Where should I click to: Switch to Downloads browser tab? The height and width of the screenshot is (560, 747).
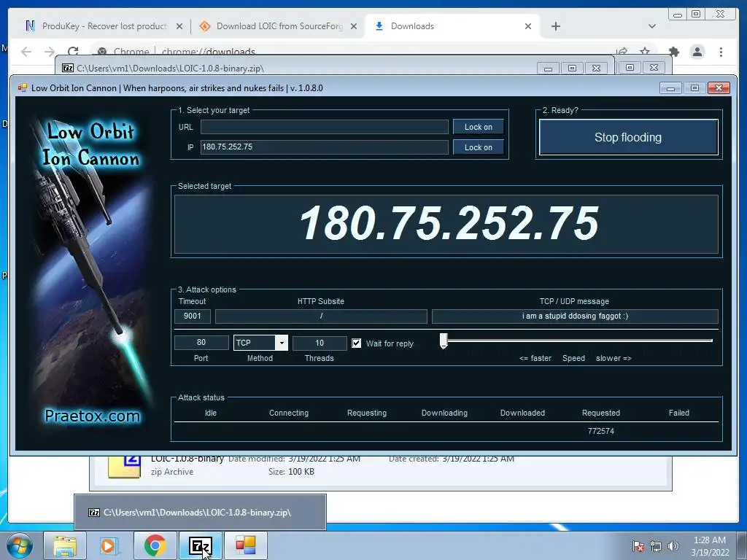point(452,26)
